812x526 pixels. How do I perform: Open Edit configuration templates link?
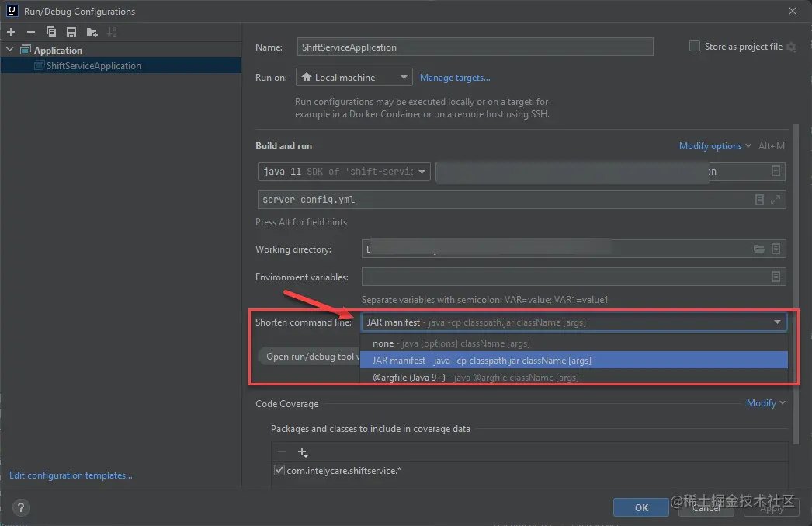tap(71, 475)
